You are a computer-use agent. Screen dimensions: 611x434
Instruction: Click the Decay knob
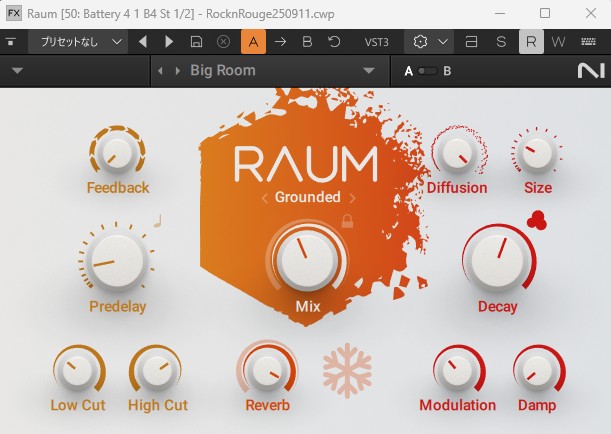coord(498,261)
